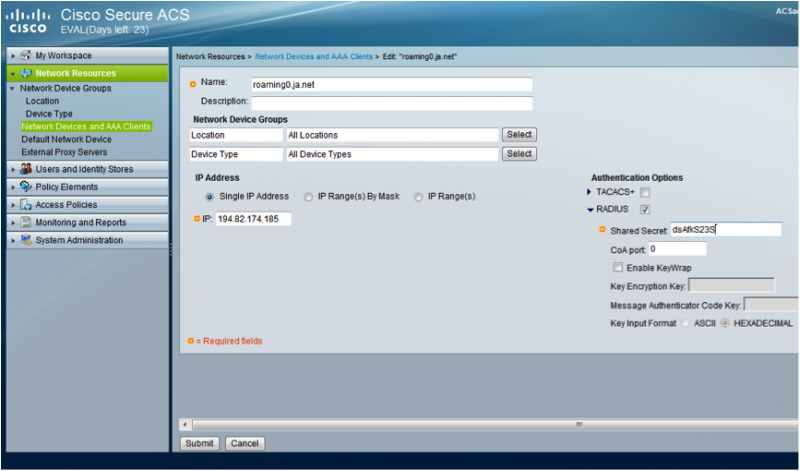This screenshot has height=471, width=800.
Task: Focus the Description input field
Action: coord(392,103)
